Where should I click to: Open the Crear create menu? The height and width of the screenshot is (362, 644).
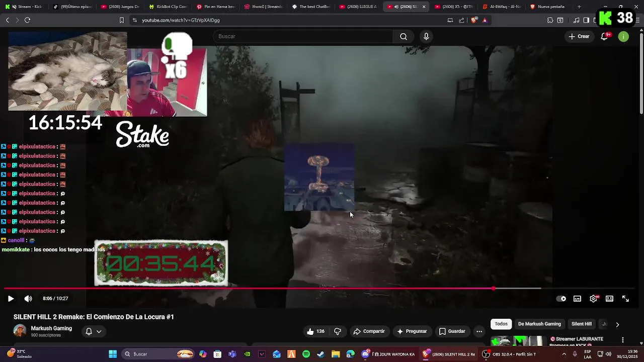[x=579, y=36]
